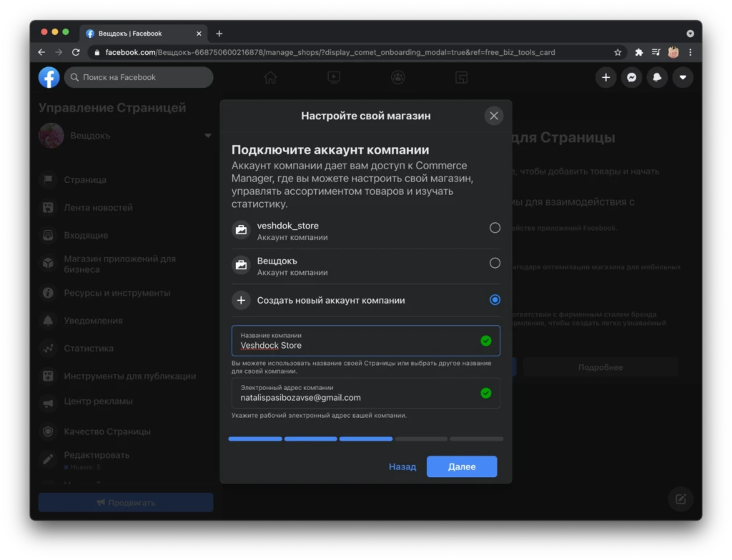Select the veshdok_store account radio button
This screenshot has height=560, width=732.
point(495,228)
